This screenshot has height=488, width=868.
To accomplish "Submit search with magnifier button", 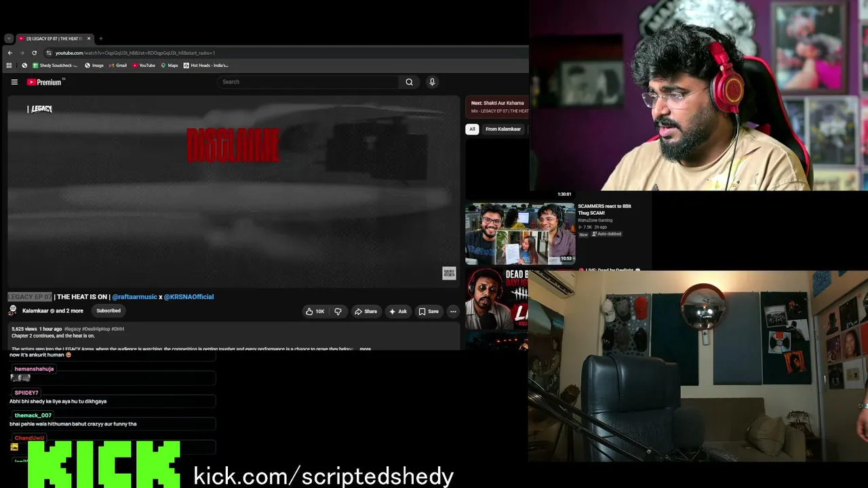I will pos(409,82).
